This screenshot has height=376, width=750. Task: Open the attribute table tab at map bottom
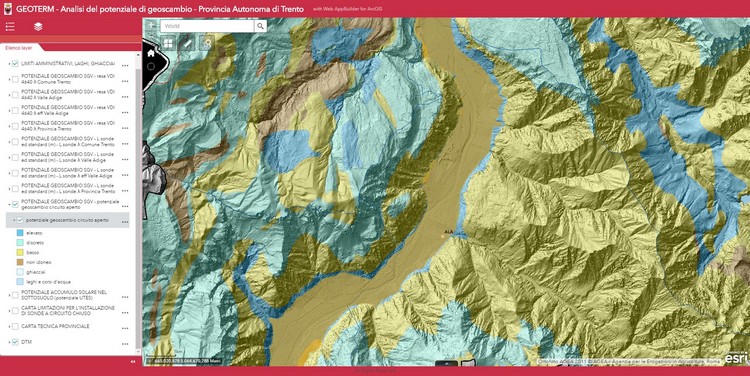(x=446, y=364)
